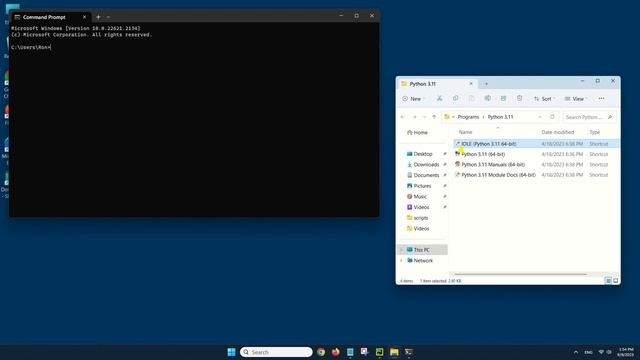This screenshot has height=360, width=640.
Task: Refresh the Python 3.11 folder view
Action: tap(552, 117)
